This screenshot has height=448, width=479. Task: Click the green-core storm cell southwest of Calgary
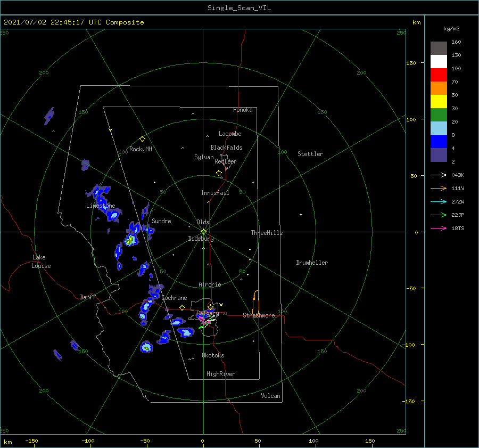(146, 347)
